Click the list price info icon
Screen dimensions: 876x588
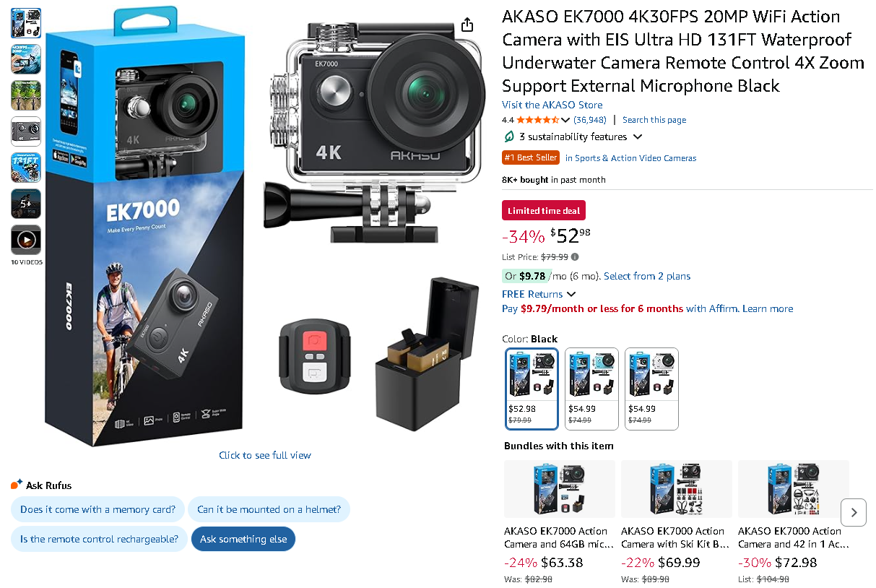pyautogui.click(x=575, y=256)
